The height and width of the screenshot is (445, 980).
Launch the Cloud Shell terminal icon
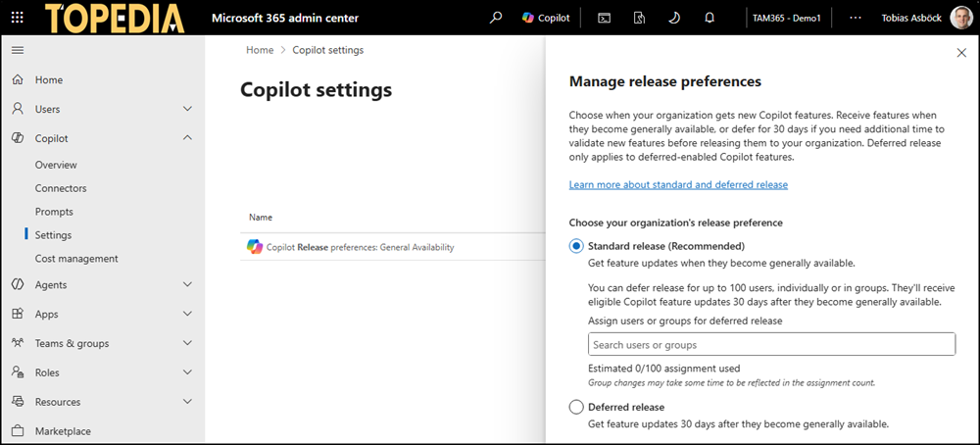[604, 18]
